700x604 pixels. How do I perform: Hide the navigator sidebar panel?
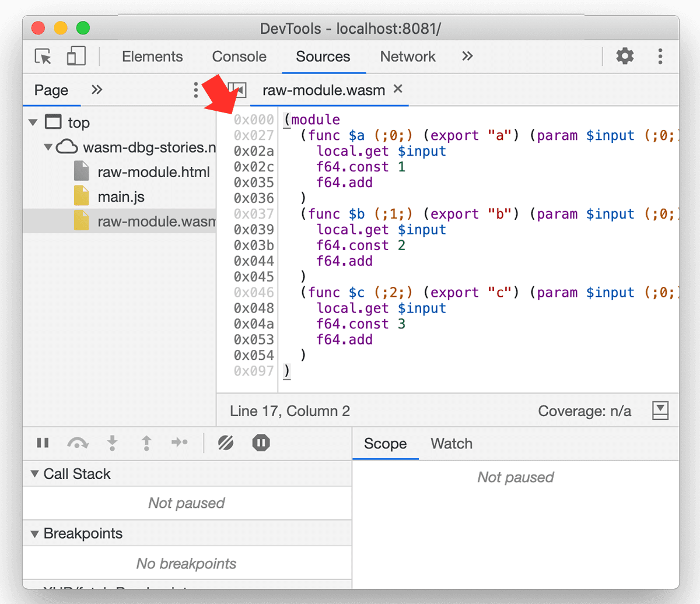coord(236,90)
